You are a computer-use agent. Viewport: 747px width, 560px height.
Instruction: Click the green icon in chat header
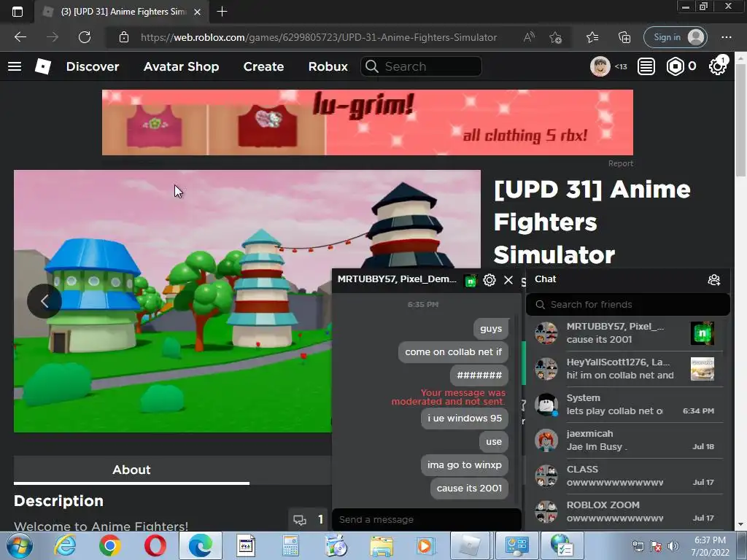(471, 281)
